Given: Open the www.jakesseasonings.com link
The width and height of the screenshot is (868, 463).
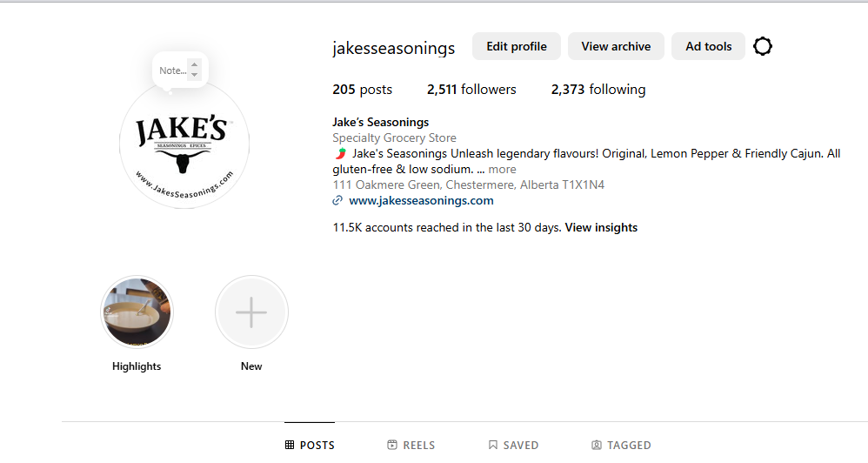Looking at the screenshot, I should pyautogui.click(x=421, y=200).
